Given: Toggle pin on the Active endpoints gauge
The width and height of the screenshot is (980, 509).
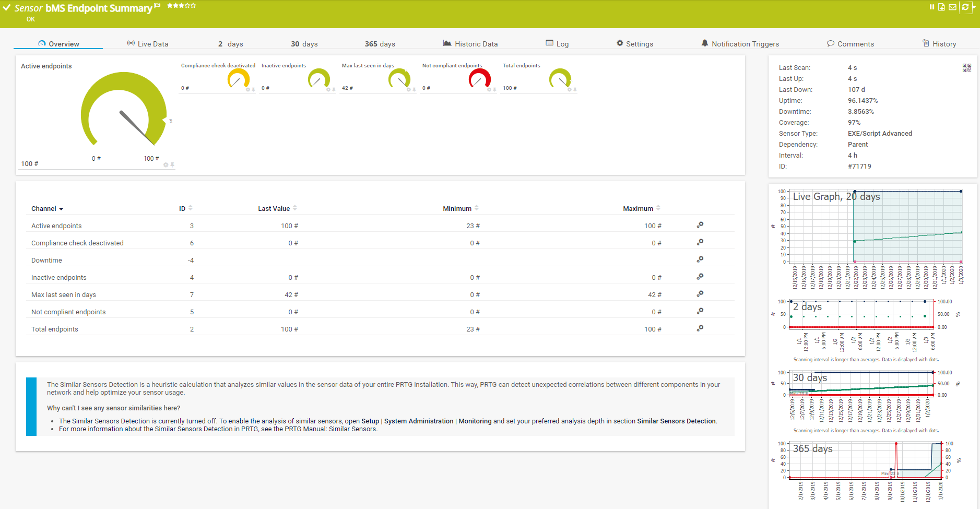Looking at the screenshot, I should tap(172, 165).
